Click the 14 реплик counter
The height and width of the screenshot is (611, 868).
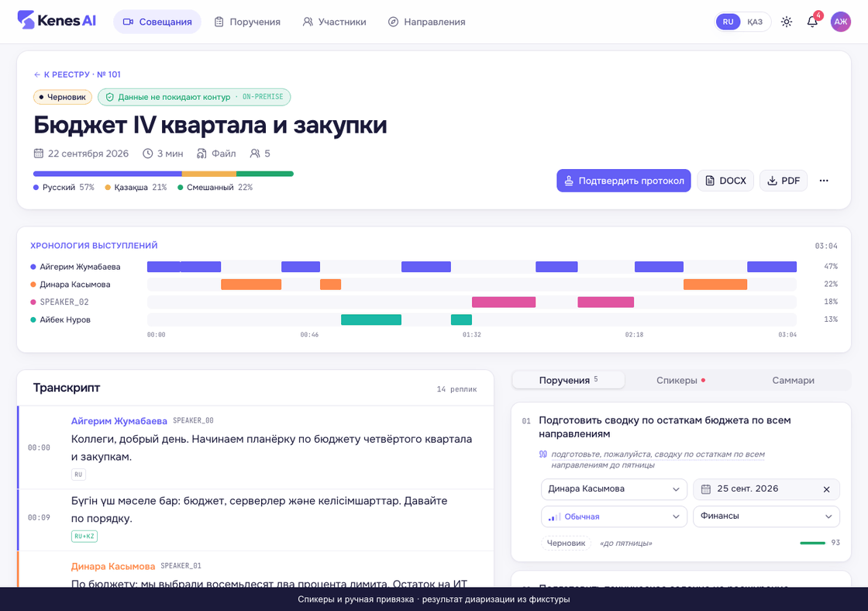click(456, 389)
